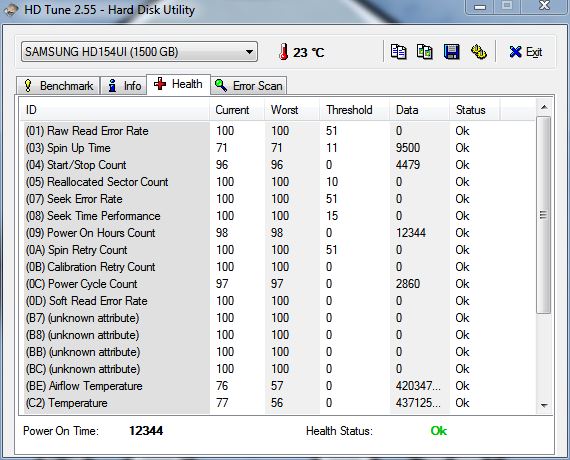Close the HD Tune window
The image size is (570, 460).
coord(545,6)
